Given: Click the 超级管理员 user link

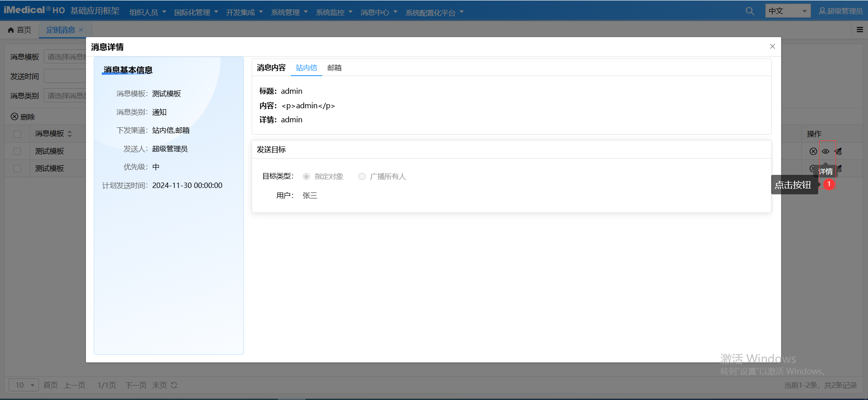Looking at the screenshot, I should point(840,11).
